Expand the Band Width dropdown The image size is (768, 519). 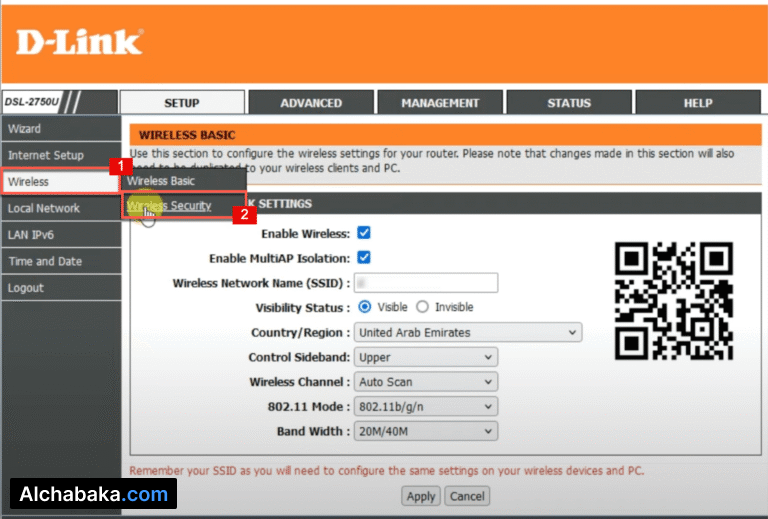tap(426, 431)
